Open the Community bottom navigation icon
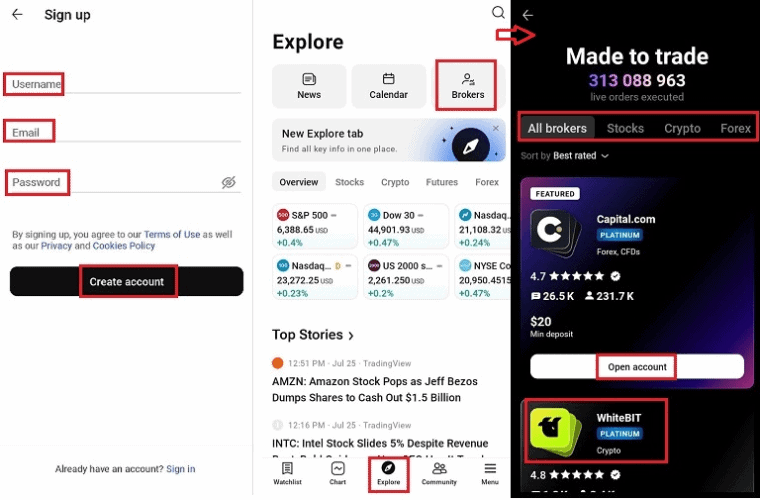Screen dimensions: 760x500 439,473
